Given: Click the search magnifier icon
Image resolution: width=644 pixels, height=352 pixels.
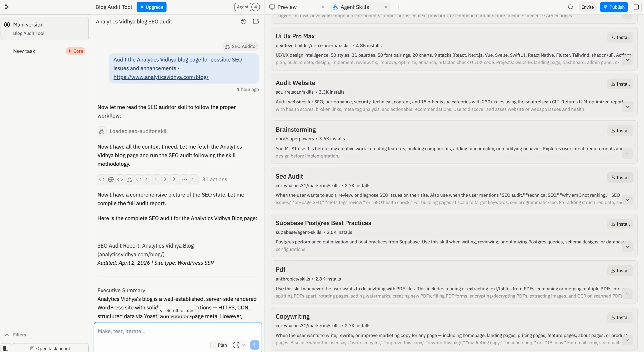Looking at the screenshot, I should [570, 7].
